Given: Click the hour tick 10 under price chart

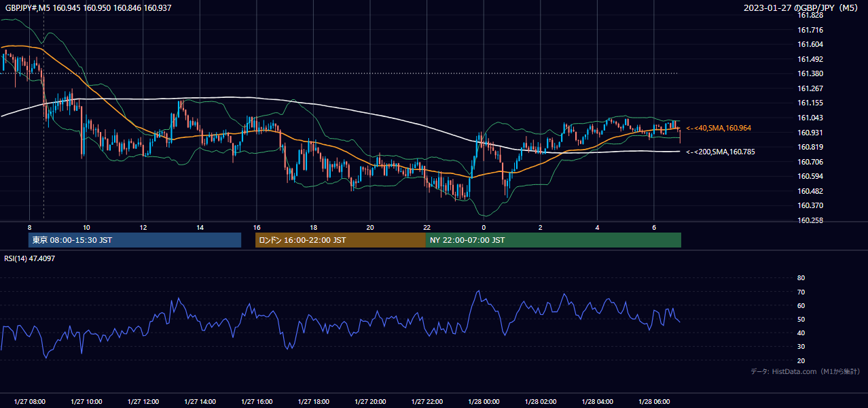Looking at the screenshot, I should click(x=86, y=227).
